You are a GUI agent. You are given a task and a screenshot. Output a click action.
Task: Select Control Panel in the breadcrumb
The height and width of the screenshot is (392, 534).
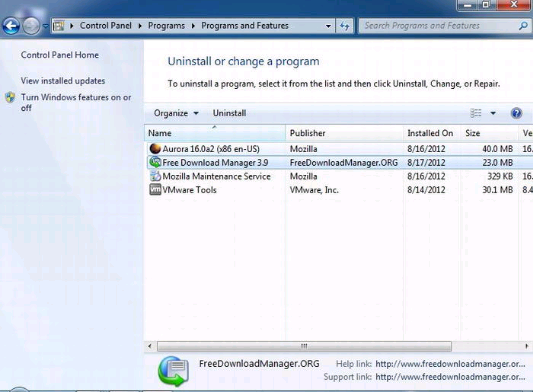pos(106,26)
